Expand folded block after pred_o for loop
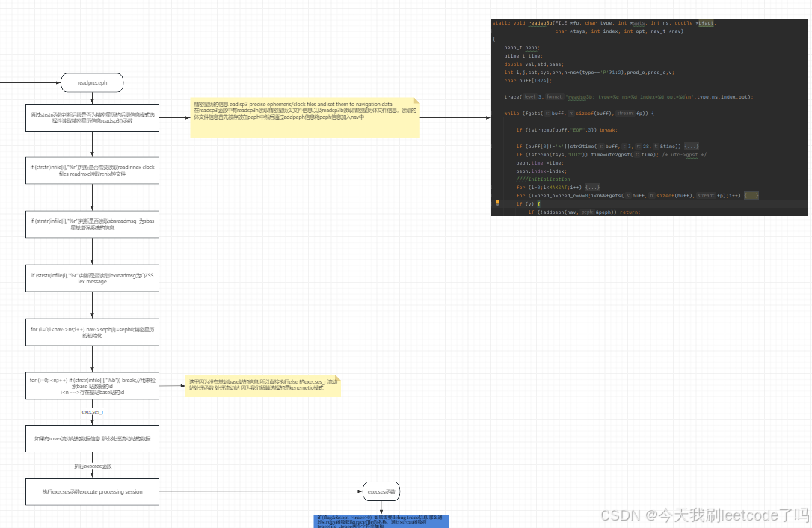The width and height of the screenshot is (812, 528). pos(751,196)
